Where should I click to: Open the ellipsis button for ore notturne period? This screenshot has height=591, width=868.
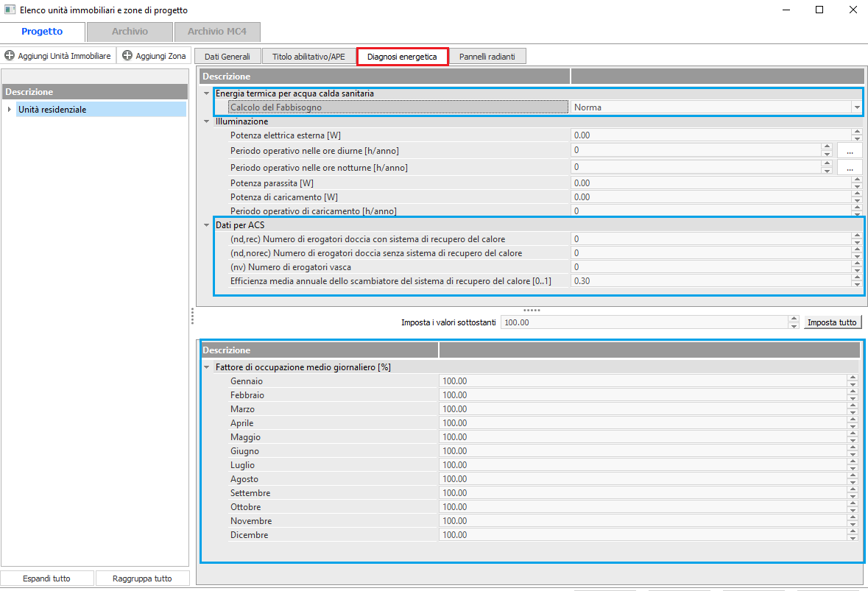click(850, 168)
